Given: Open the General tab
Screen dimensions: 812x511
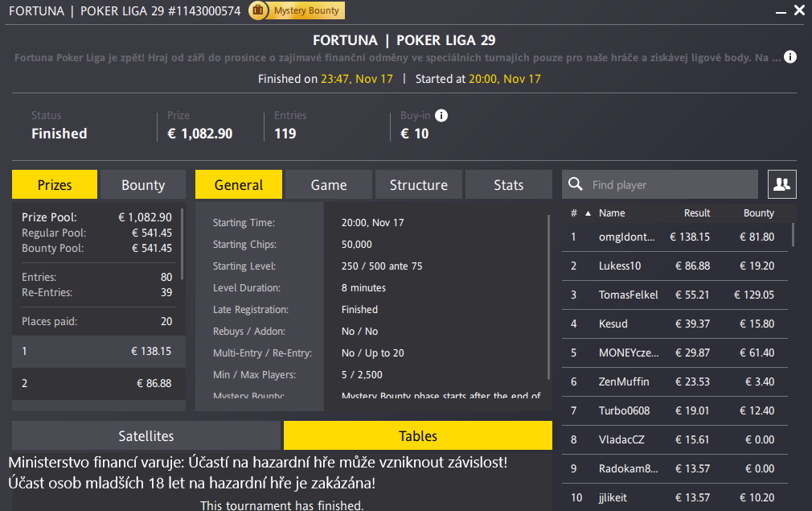Looking at the screenshot, I should [x=239, y=184].
